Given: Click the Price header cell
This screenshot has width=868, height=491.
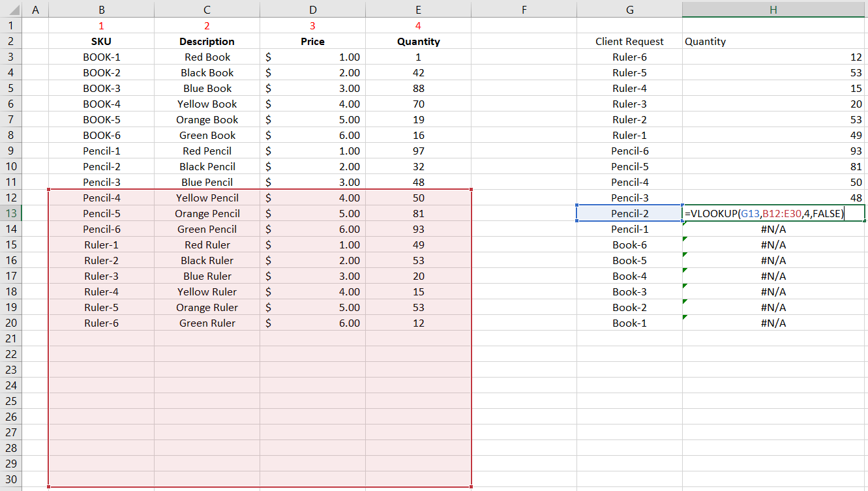Looking at the screenshot, I should click(312, 41).
